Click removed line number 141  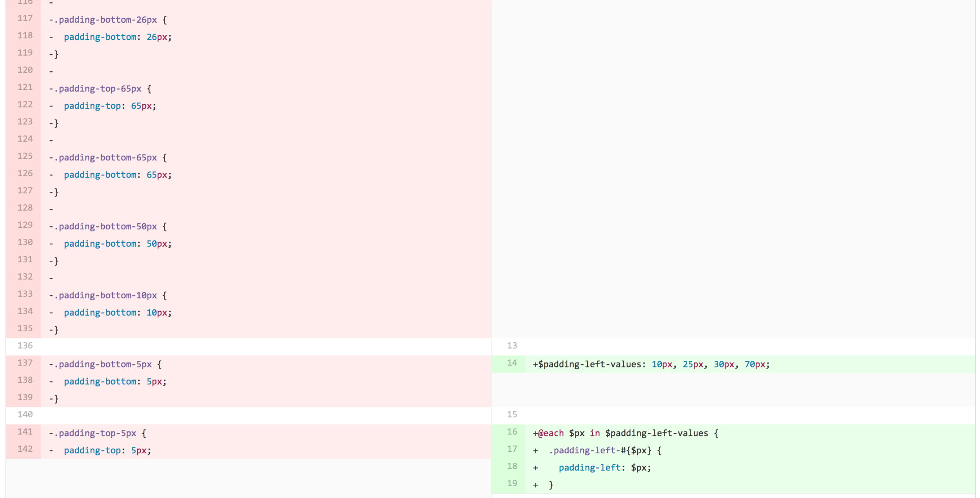[25, 432]
